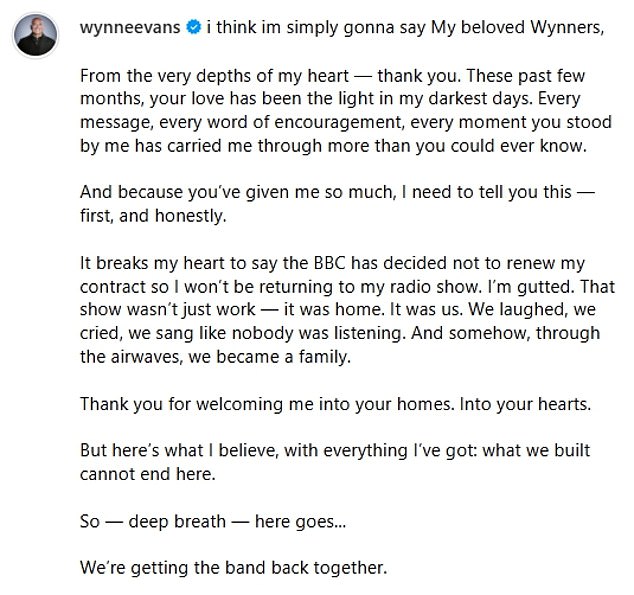Click the line 'So — deep breath — here goes...'
Image resolution: width=634 pixels, height=595 pixels.
click(x=213, y=521)
